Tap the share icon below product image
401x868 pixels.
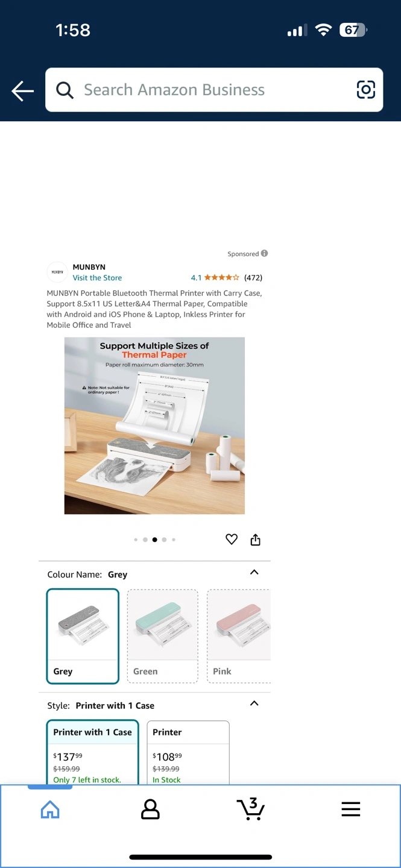[255, 539]
